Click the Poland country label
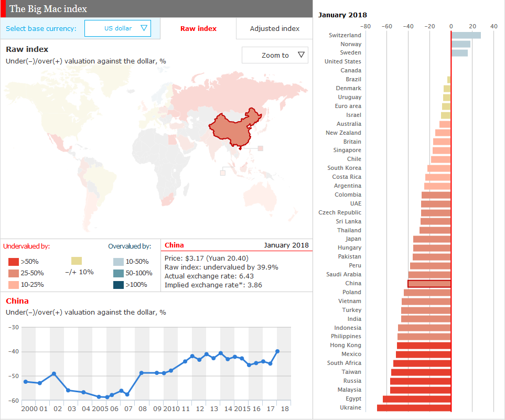The width and height of the screenshot is (505, 420). (x=352, y=292)
